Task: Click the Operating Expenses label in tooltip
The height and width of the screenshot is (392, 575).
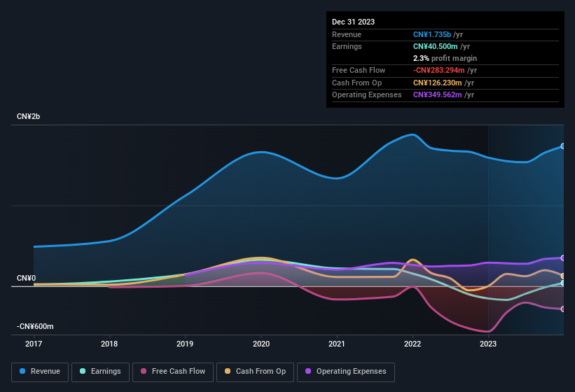Action: (367, 95)
